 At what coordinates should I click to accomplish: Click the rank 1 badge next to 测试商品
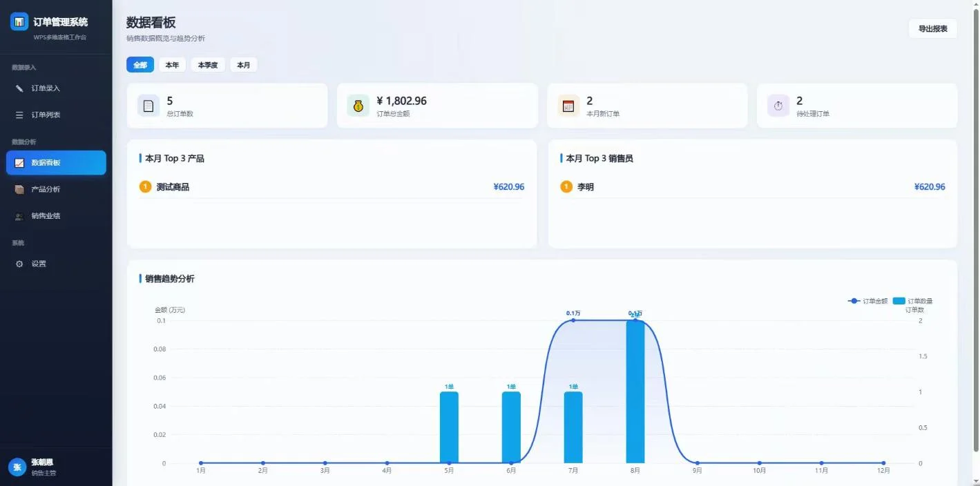point(145,186)
